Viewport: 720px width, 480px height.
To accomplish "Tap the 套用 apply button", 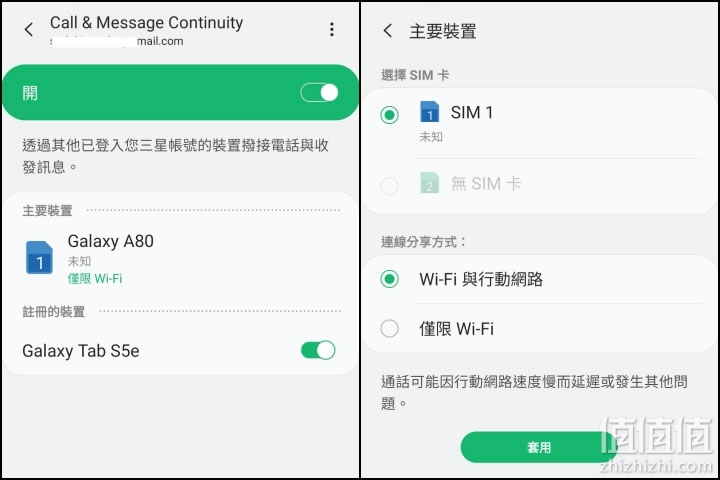I will [539, 447].
